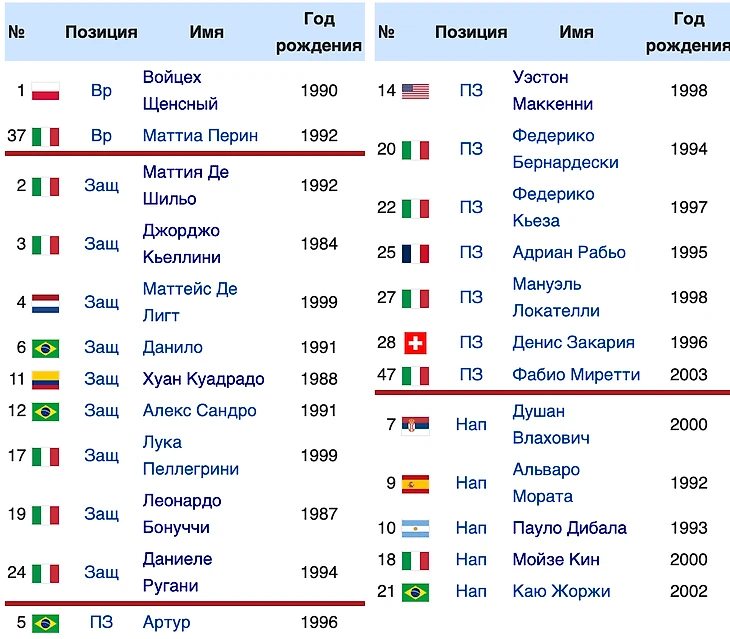730x639 pixels.
Task: Open the Леонардо Бонуччи player link
Action: tap(181, 514)
